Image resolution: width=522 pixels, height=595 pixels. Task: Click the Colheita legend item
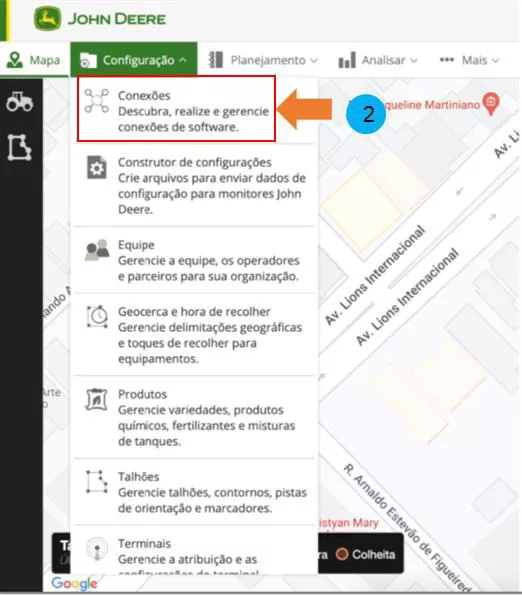(366, 554)
